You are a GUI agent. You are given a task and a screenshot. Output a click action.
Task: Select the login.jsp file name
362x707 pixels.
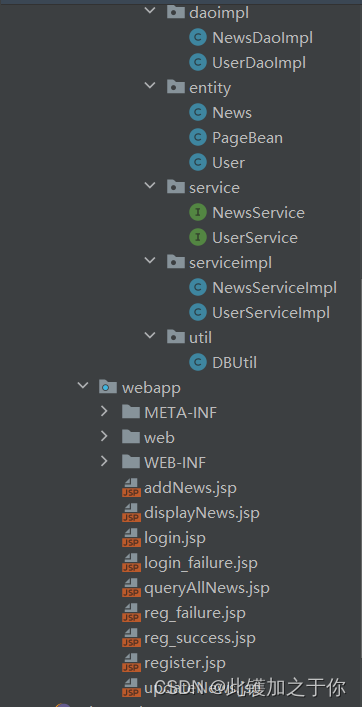(x=175, y=538)
